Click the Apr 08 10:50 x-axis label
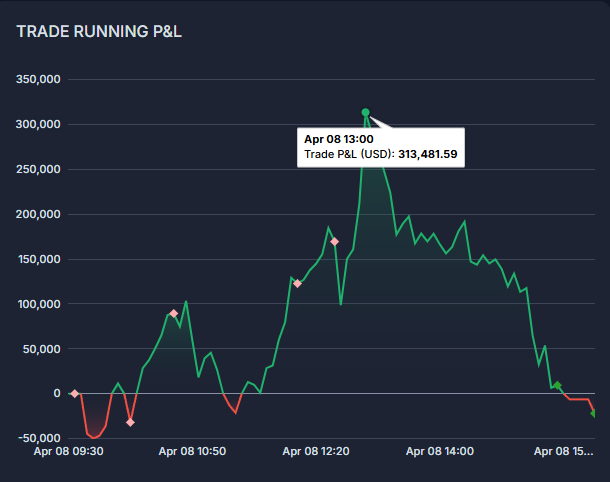Viewport: 610px width, 482px height. pos(192,451)
